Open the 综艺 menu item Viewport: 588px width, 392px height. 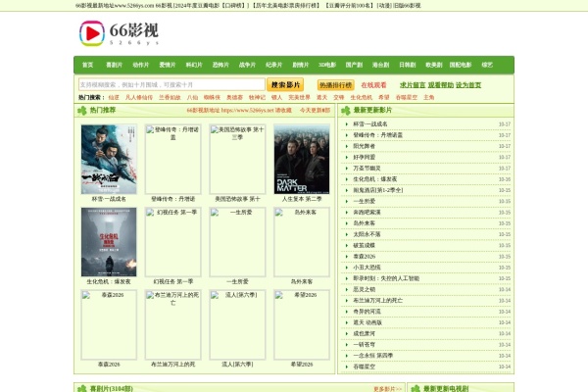(487, 65)
